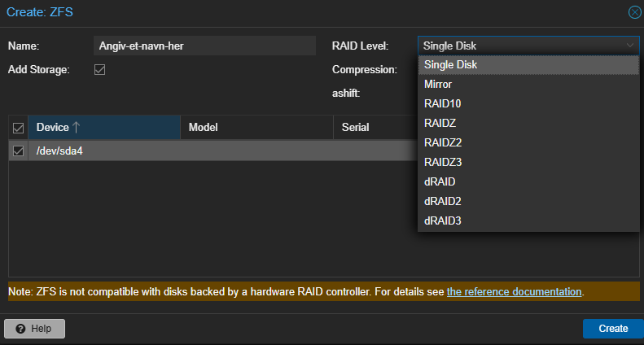
Task: Click the Help question mark icon
Action: pyautogui.click(x=20, y=329)
